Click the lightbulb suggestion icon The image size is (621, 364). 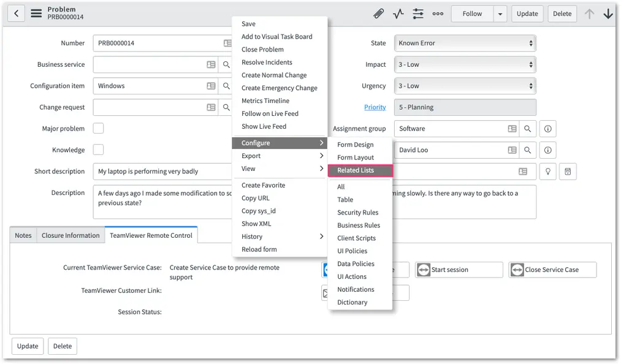[547, 172]
